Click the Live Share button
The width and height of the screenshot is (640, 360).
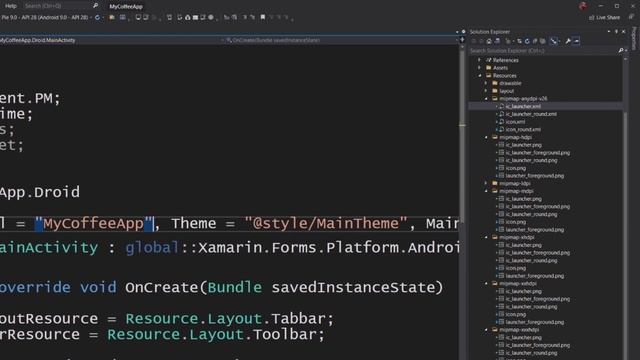pos(604,18)
